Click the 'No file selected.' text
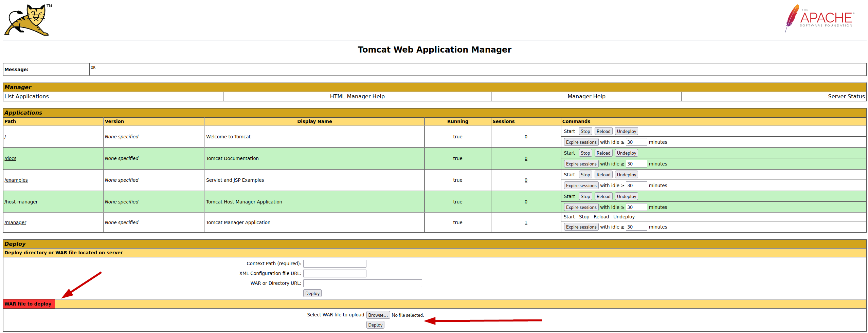The image size is (868, 333). tap(408, 315)
